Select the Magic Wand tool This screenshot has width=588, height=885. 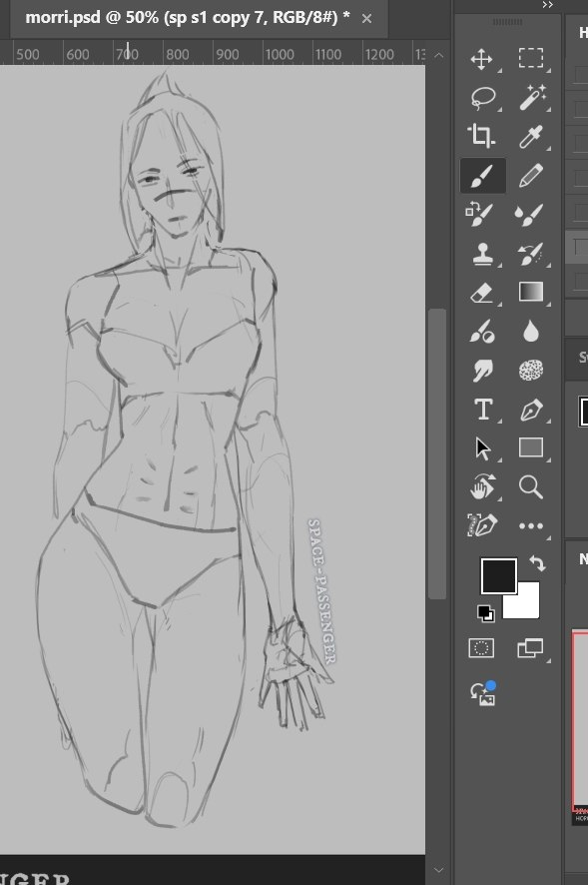pos(531,97)
